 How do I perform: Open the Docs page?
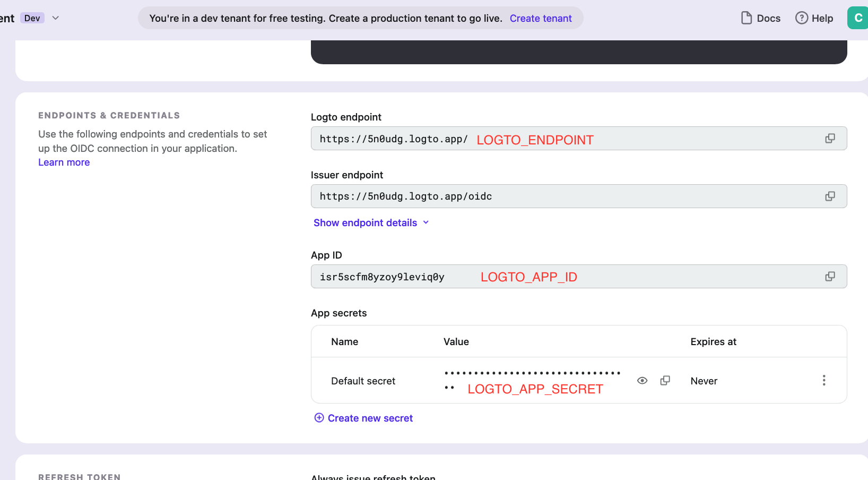click(x=760, y=18)
